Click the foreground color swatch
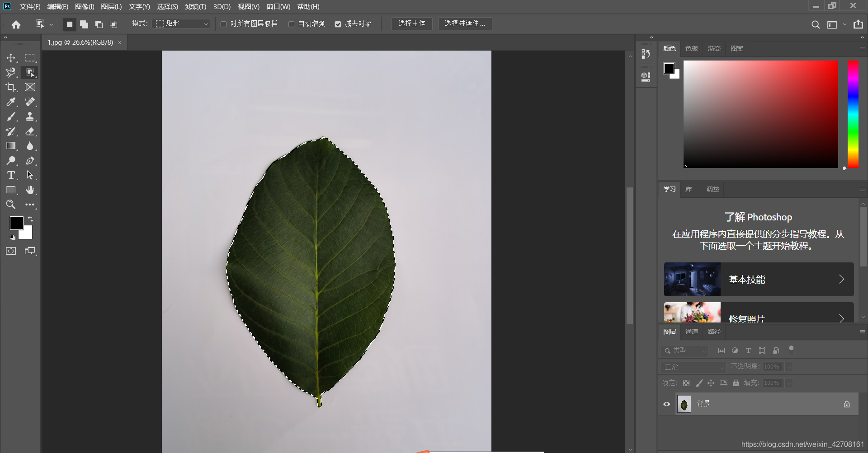The height and width of the screenshot is (453, 868). coord(17,223)
